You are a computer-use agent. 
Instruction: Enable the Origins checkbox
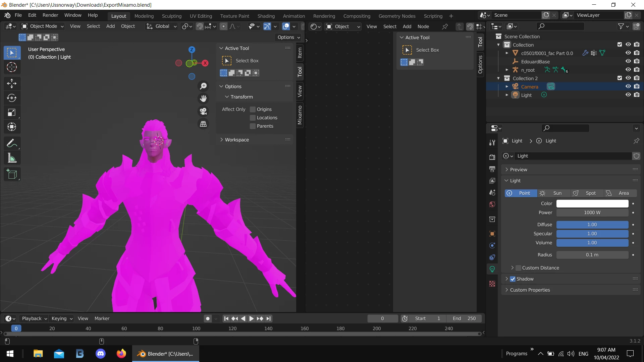click(x=253, y=109)
